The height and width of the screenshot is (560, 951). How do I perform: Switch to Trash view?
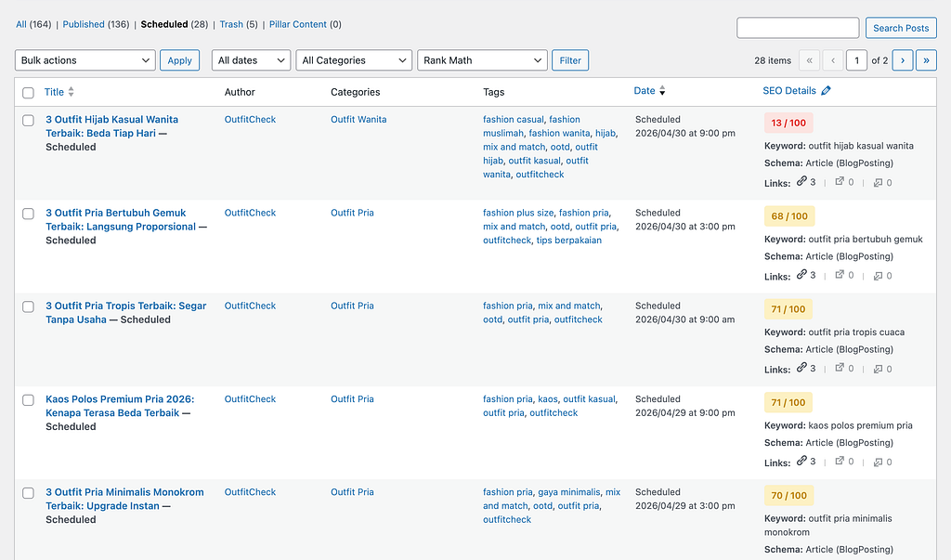[231, 24]
